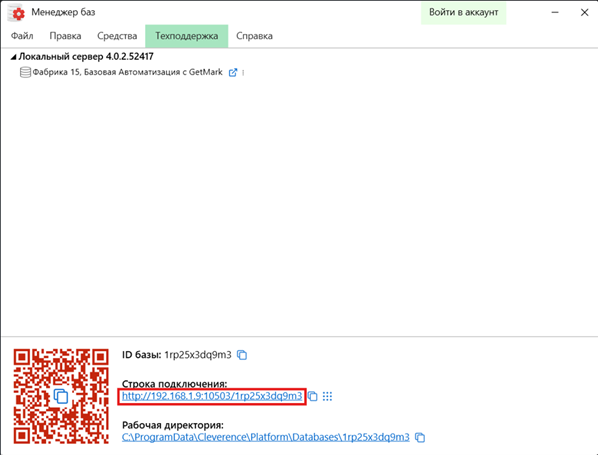Copy the connection string
Viewport: 598px width, 455px height.
point(313,396)
